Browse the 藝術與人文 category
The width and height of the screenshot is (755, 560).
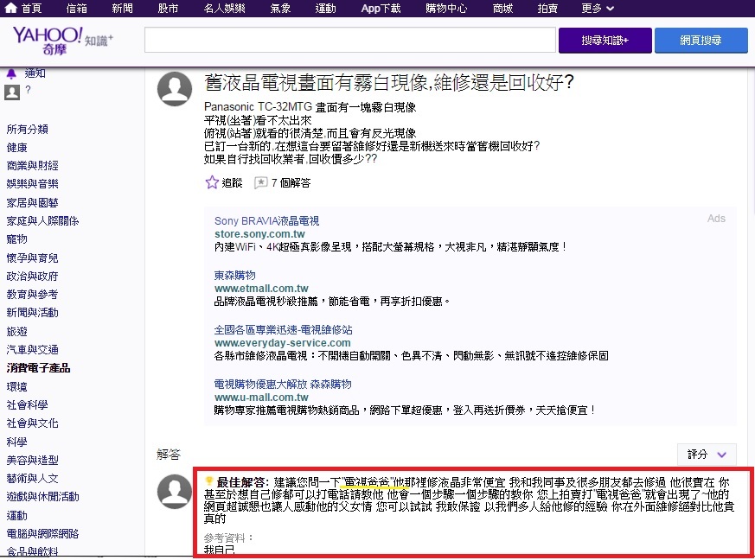point(32,479)
